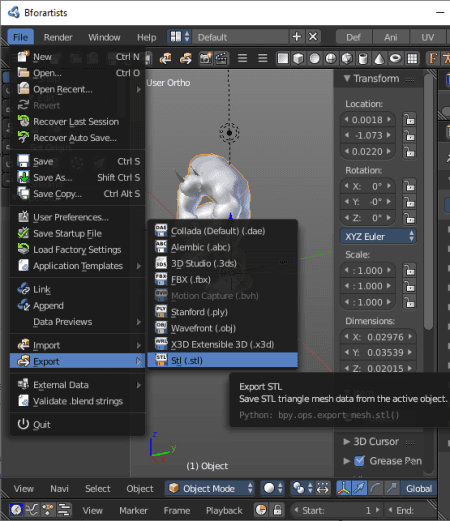
Task: Switch to the Graph editor icon
Action: 32,510
